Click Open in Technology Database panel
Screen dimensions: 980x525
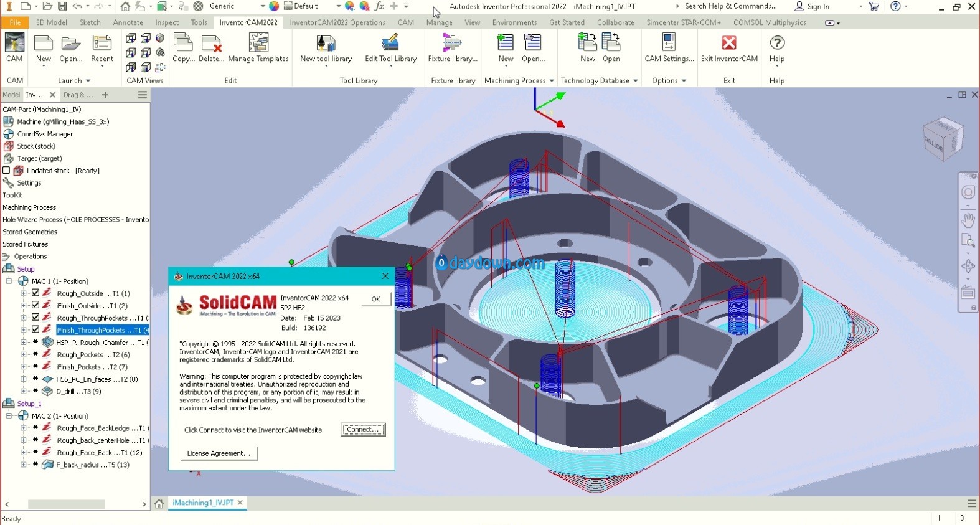(611, 49)
